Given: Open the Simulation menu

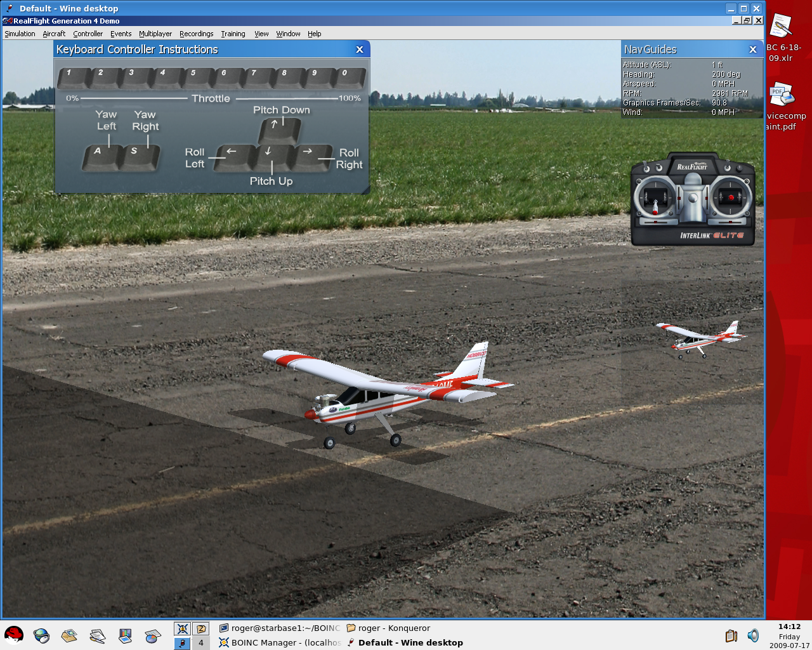Looking at the screenshot, I should pos(19,34).
